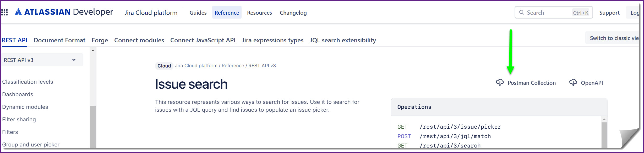Select the POST method next to /rest/api/3/jql/match
Image resolution: width=644 pixels, height=153 pixels.
pyautogui.click(x=404, y=136)
